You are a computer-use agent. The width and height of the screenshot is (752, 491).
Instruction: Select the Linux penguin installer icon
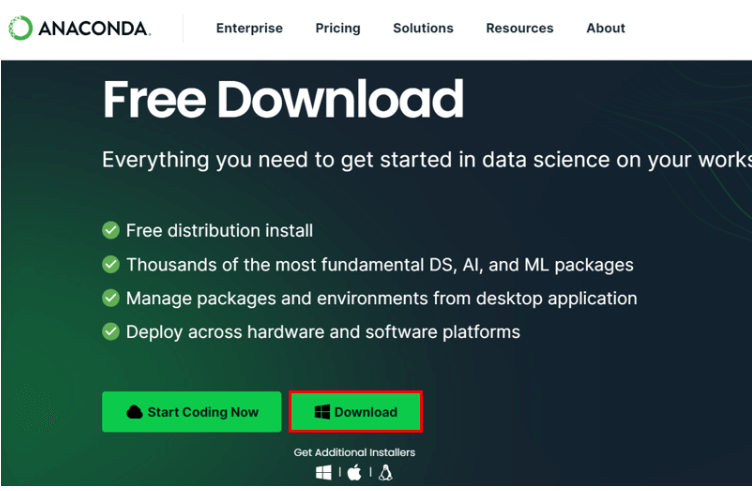pos(386,473)
